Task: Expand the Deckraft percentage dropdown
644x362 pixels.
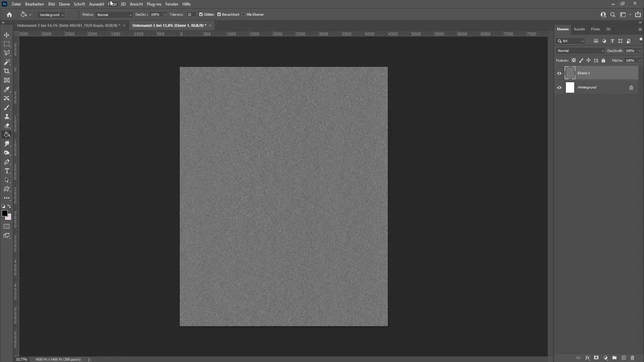Action: pos(640,50)
